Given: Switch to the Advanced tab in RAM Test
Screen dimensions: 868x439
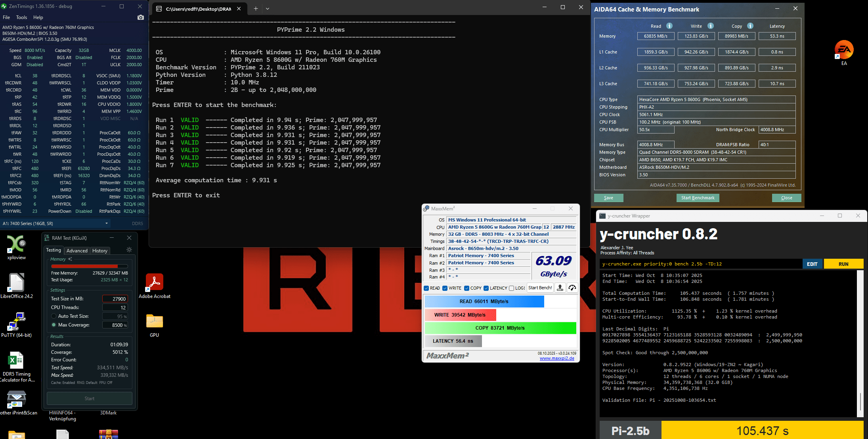Looking at the screenshot, I should tap(77, 250).
